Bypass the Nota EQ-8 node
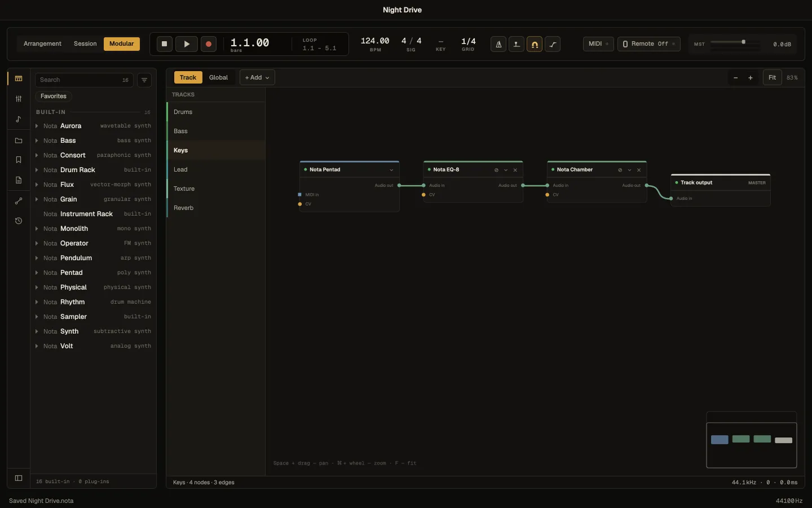Screen dimensions: 812x508 point(496,170)
